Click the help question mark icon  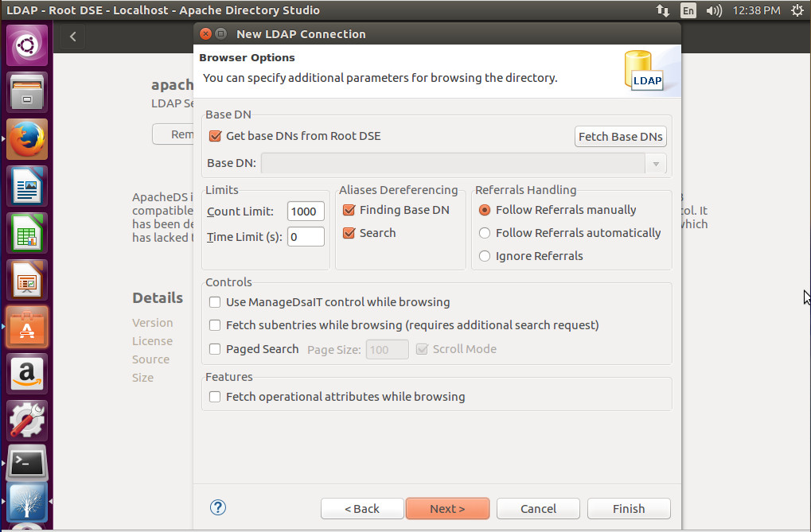[218, 507]
